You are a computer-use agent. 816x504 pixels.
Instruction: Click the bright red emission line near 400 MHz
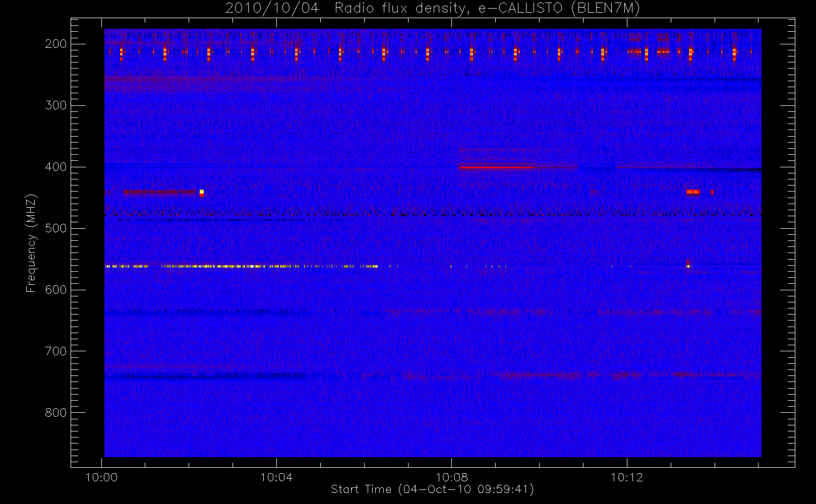(496, 167)
